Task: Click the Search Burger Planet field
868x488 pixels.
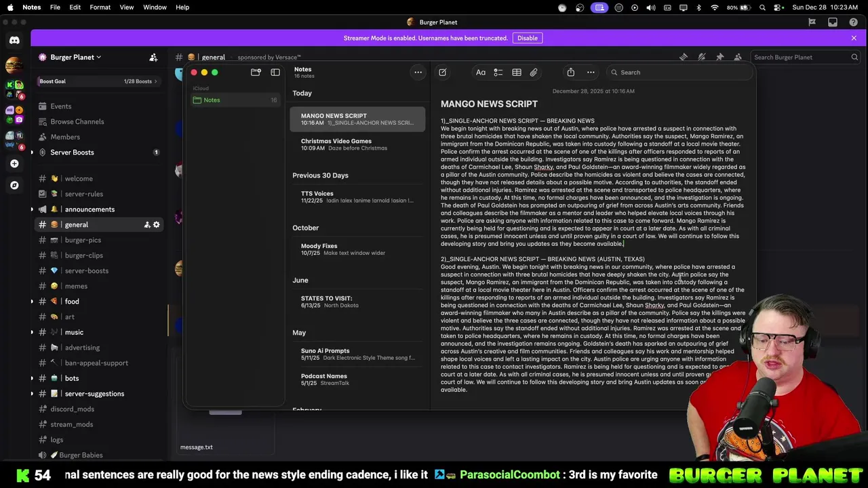Action: tap(806, 58)
